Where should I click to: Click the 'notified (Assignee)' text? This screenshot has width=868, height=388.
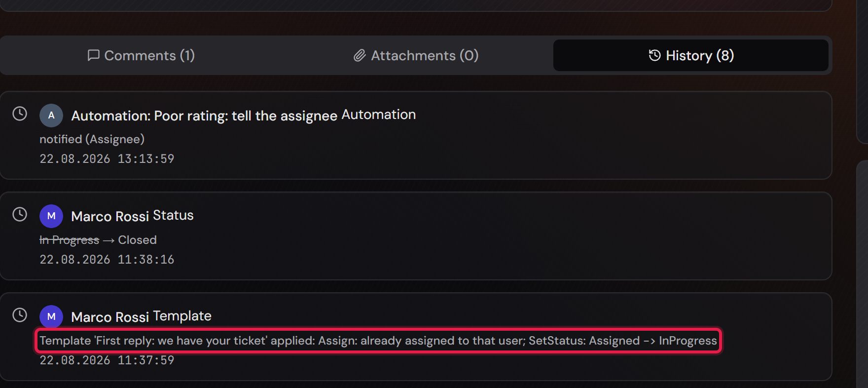tap(92, 139)
